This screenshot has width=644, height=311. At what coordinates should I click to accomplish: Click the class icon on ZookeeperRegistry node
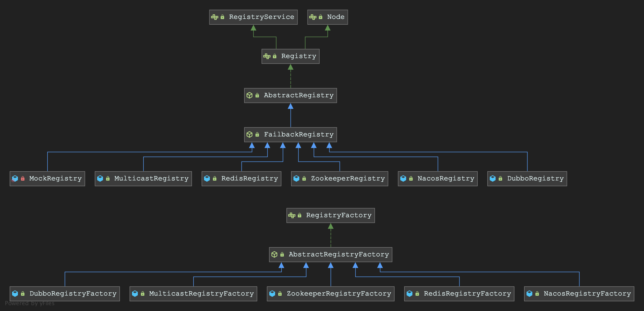(296, 178)
